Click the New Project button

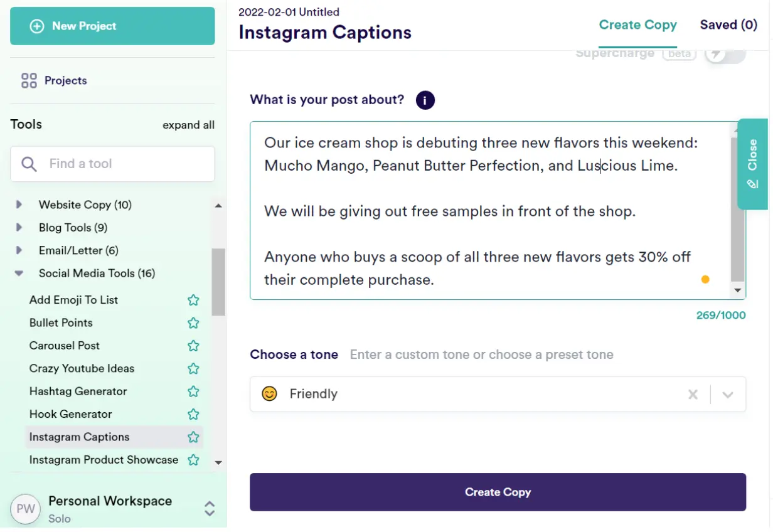point(112,26)
